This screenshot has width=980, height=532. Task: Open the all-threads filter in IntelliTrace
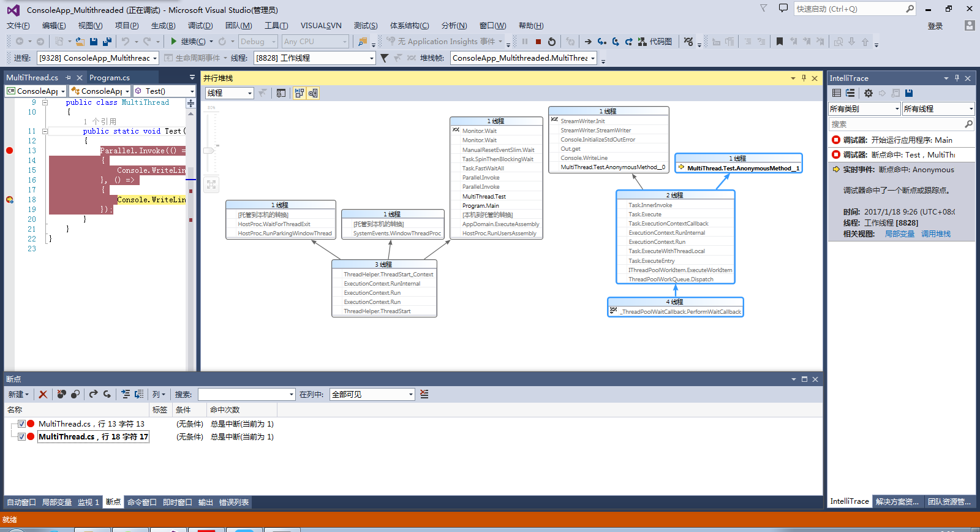(x=938, y=109)
